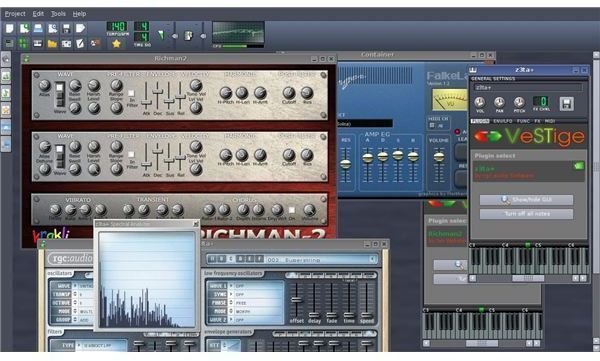Click the 140 tempo display
600x361 pixels.
tap(117, 26)
